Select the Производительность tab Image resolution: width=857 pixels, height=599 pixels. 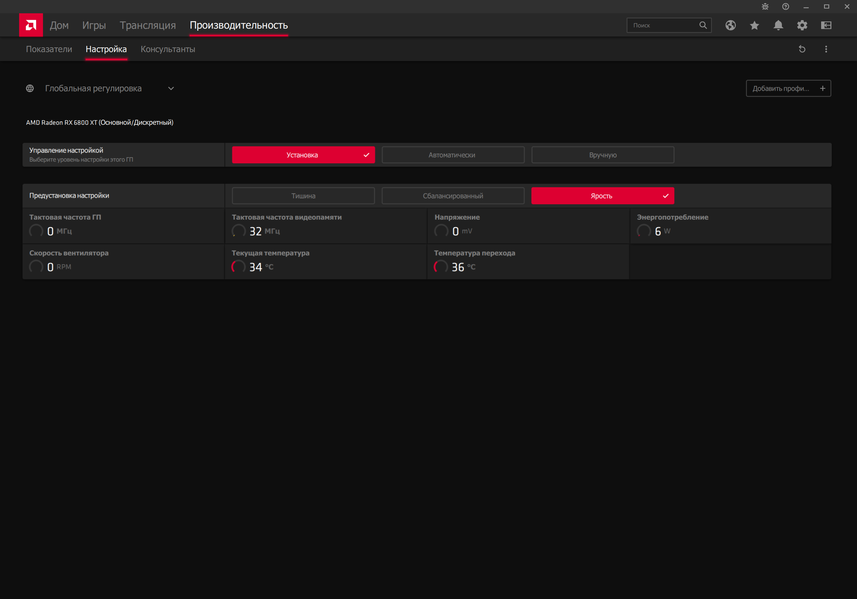click(238, 25)
